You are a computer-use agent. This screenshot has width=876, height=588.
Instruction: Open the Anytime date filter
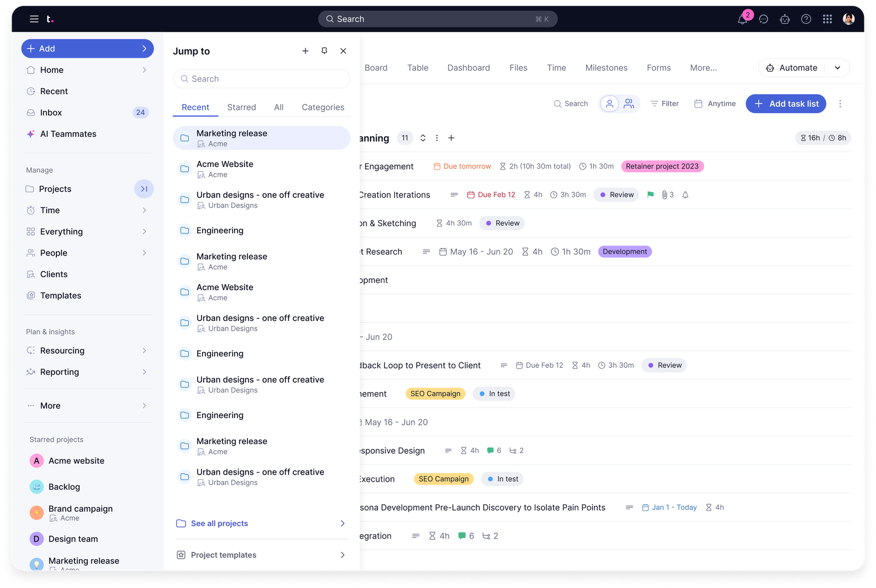pyautogui.click(x=714, y=103)
